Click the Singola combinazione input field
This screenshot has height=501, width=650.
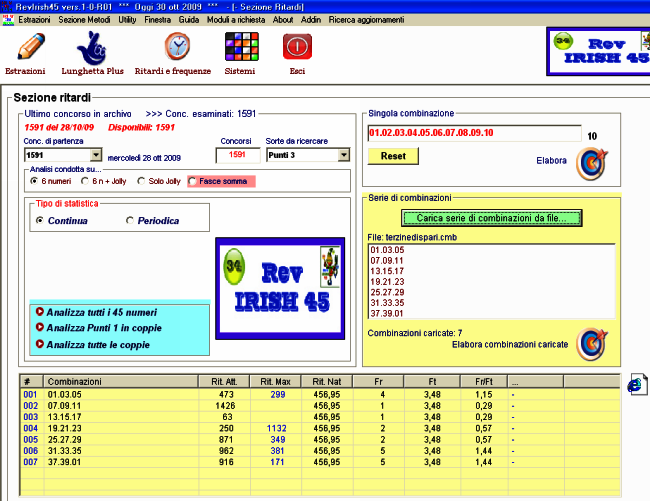click(475, 133)
